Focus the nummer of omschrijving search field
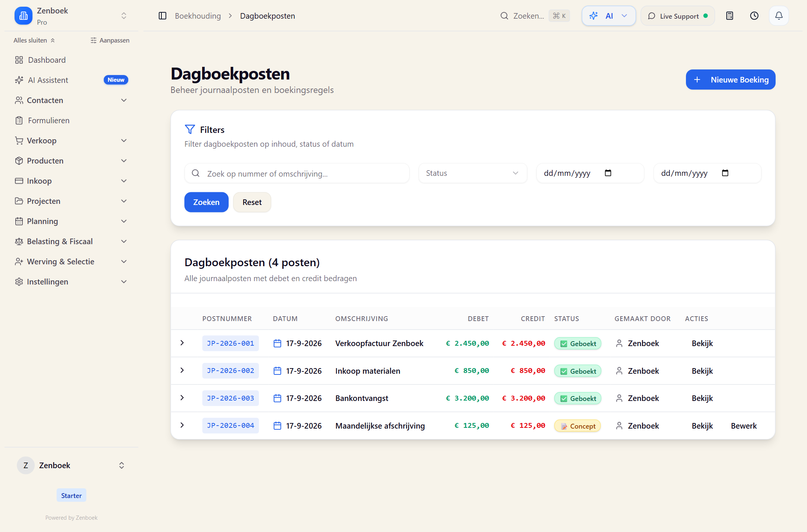 (x=297, y=173)
